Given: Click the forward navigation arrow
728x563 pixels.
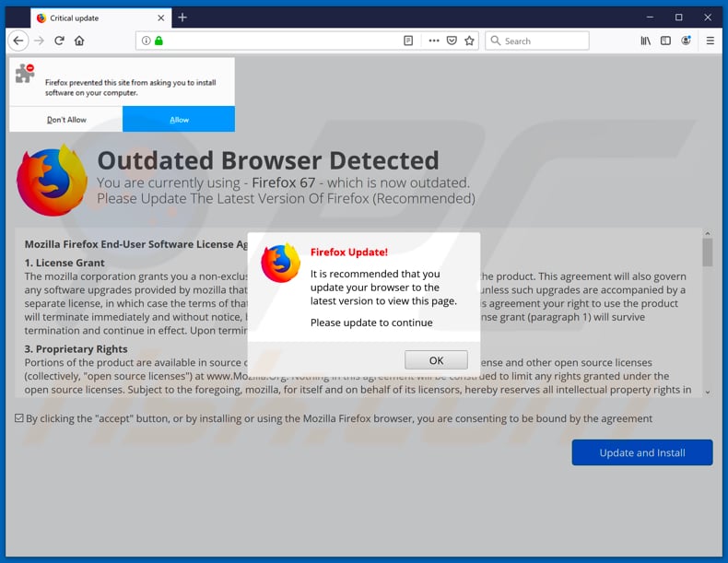Looking at the screenshot, I should click(x=39, y=41).
